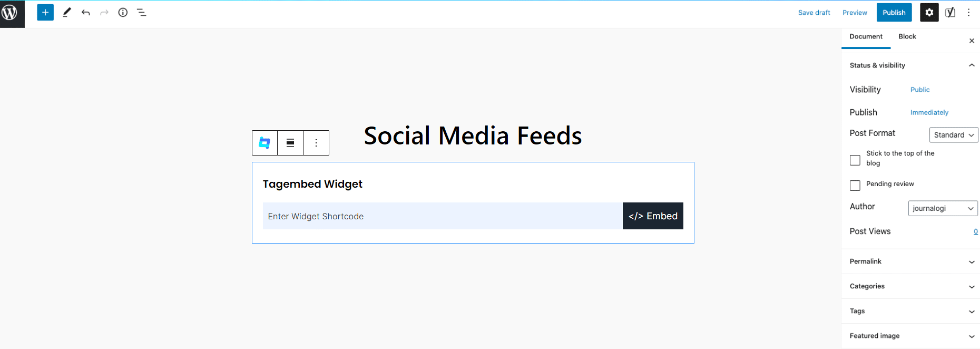The image size is (980, 349).
Task: Enable the Pending review checkbox
Action: click(855, 186)
